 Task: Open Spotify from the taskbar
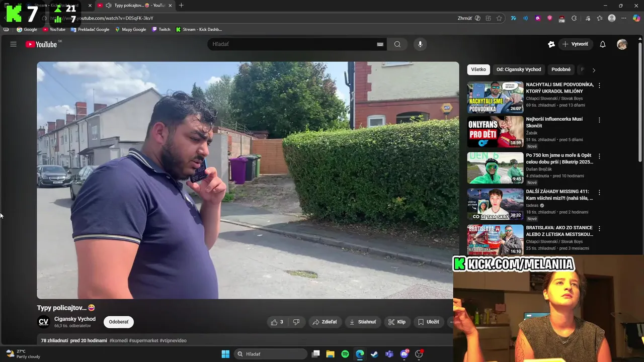345,354
